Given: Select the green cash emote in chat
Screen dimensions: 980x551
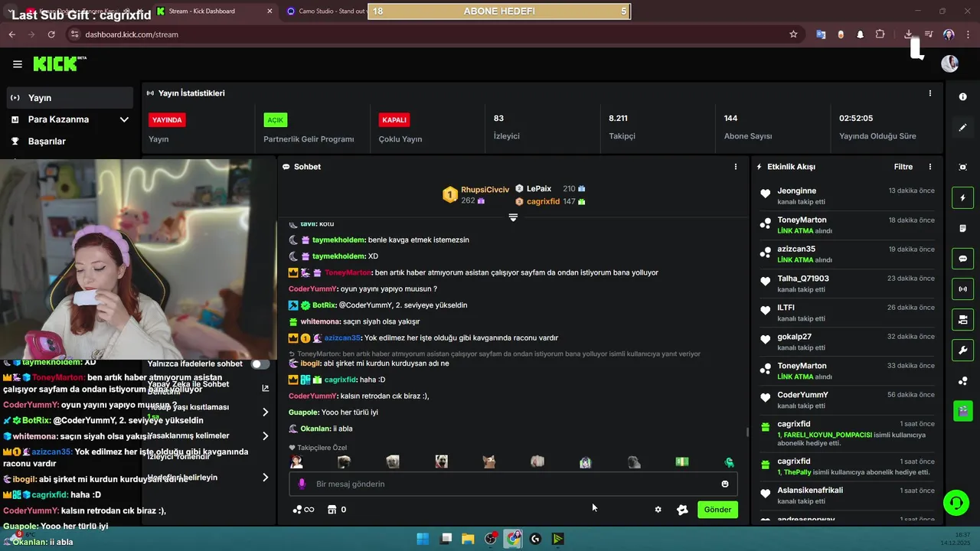Looking at the screenshot, I should pos(681,461).
